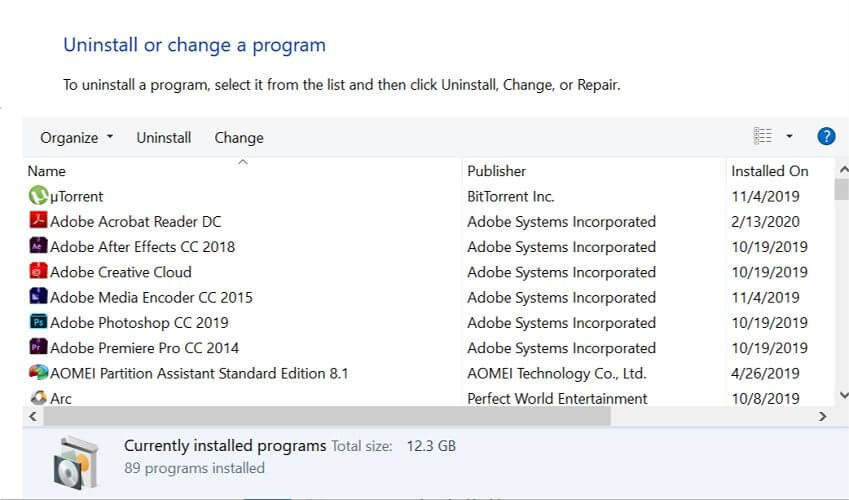Uninstall the selected program
Image resolution: width=849 pixels, height=500 pixels.
pyautogui.click(x=164, y=138)
